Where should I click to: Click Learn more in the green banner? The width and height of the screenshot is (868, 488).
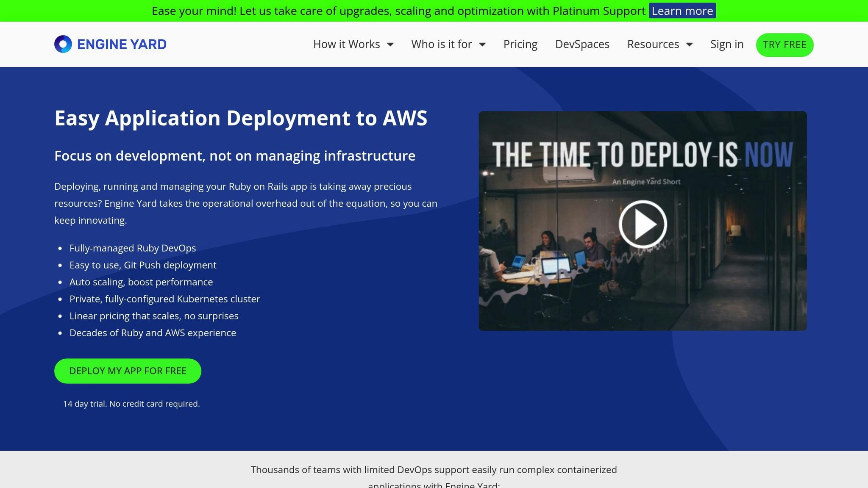coord(682,11)
